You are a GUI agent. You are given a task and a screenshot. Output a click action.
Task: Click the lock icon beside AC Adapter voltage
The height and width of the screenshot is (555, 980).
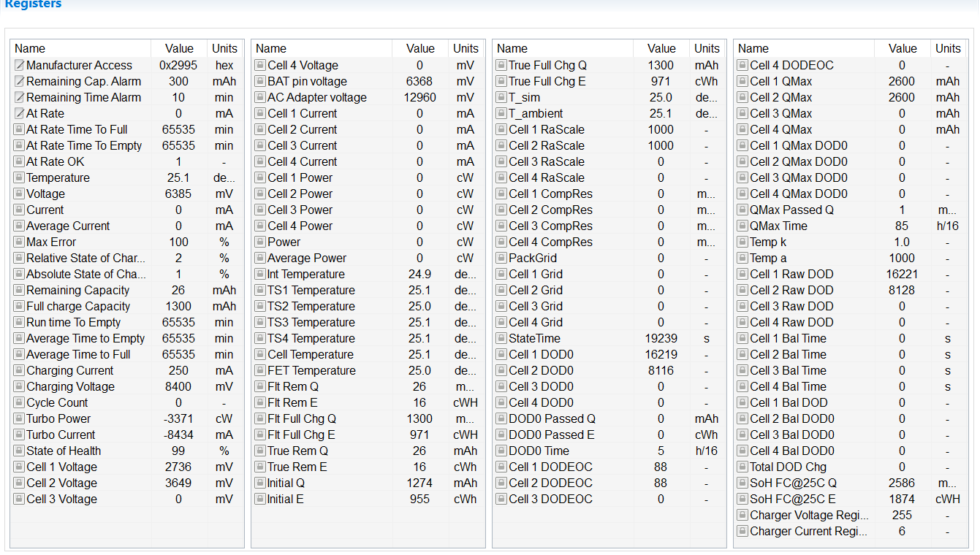(260, 98)
